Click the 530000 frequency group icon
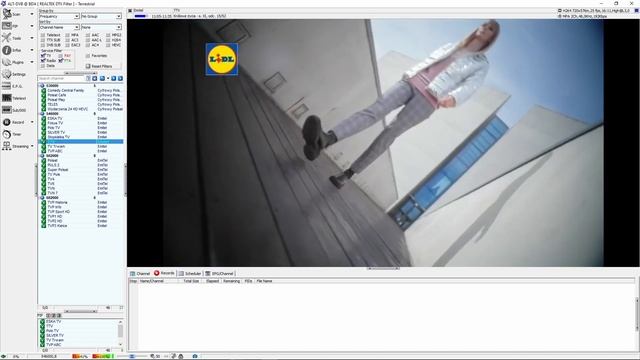This screenshot has width=640, height=360. [x=42, y=86]
